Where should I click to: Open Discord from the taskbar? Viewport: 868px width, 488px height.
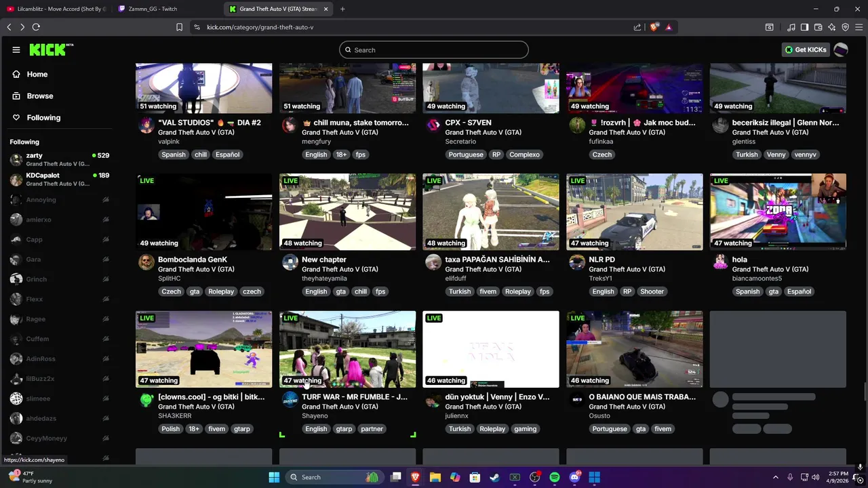tap(574, 477)
